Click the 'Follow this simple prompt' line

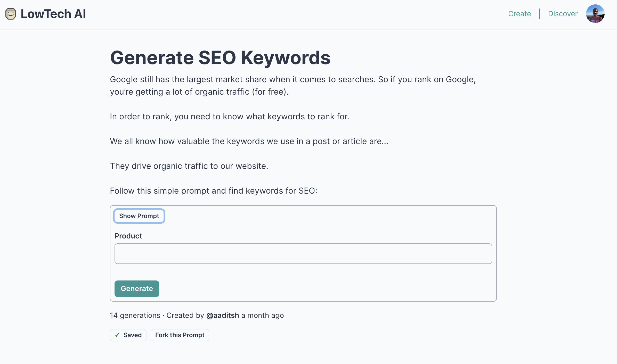(214, 191)
